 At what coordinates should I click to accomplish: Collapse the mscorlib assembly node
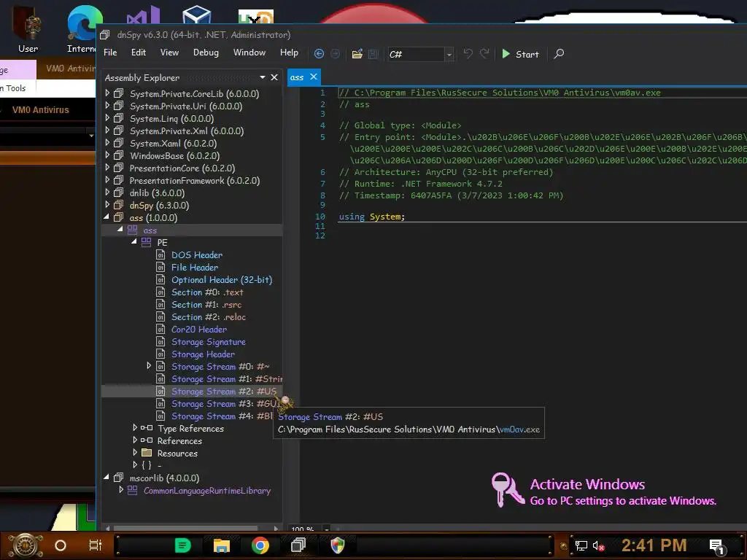[107, 477]
